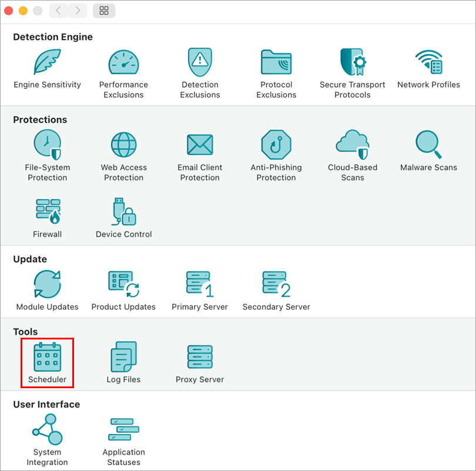Open Secure Transport Protocols settings
The image size is (476, 471).
click(x=353, y=63)
